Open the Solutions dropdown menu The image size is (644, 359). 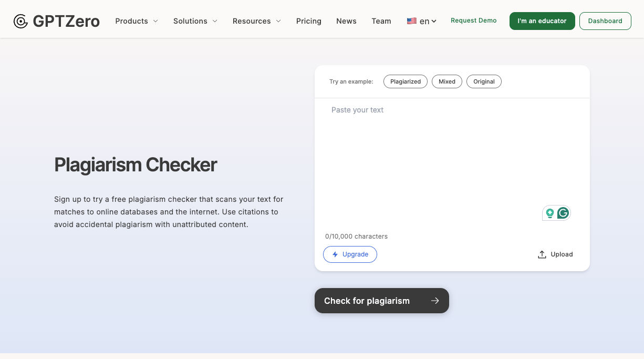point(195,21)
